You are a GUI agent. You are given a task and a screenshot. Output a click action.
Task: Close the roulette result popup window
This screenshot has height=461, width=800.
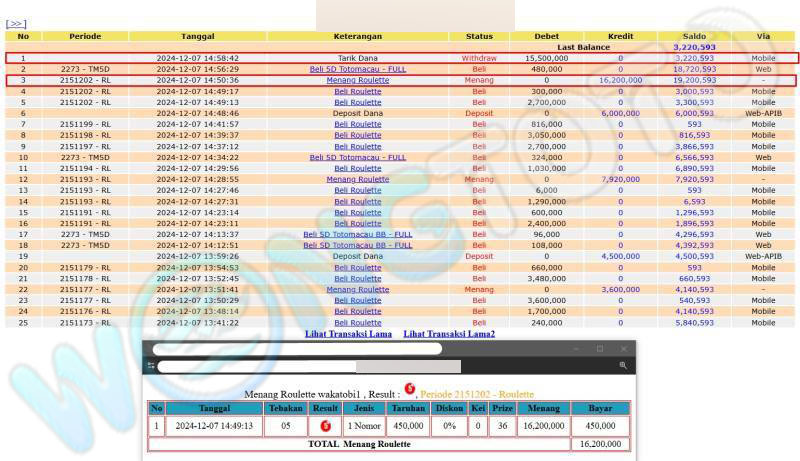(x=623, y=349)
